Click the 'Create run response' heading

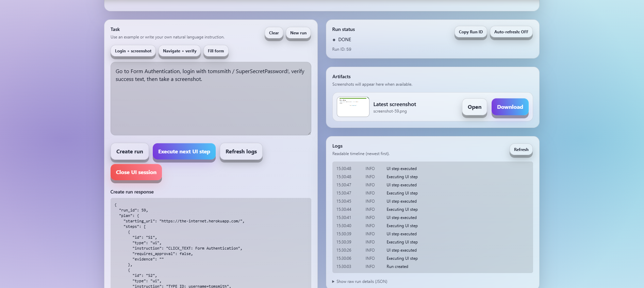(132, 192)
